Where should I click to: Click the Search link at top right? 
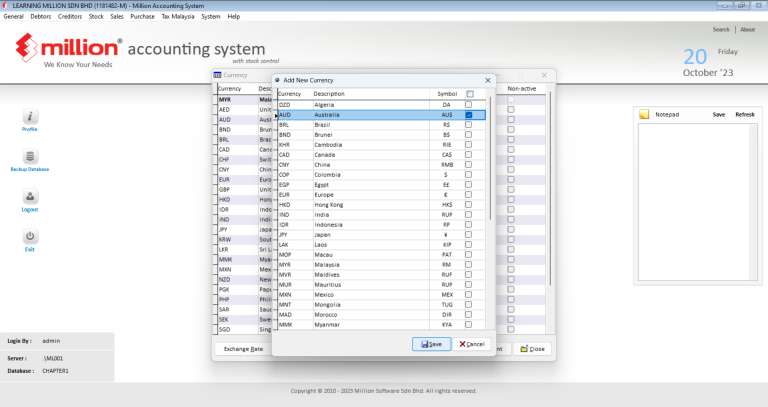coord(721,29)
